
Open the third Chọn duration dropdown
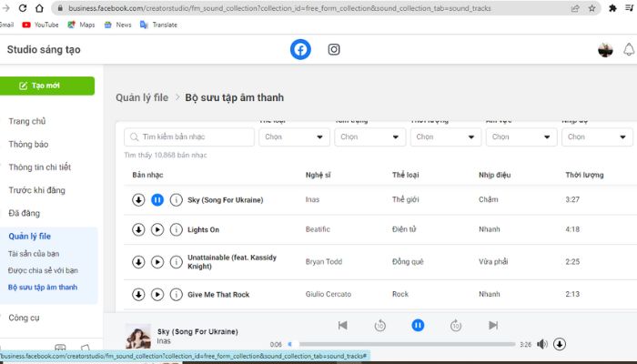pyautogui.click(x=446, y=136)
